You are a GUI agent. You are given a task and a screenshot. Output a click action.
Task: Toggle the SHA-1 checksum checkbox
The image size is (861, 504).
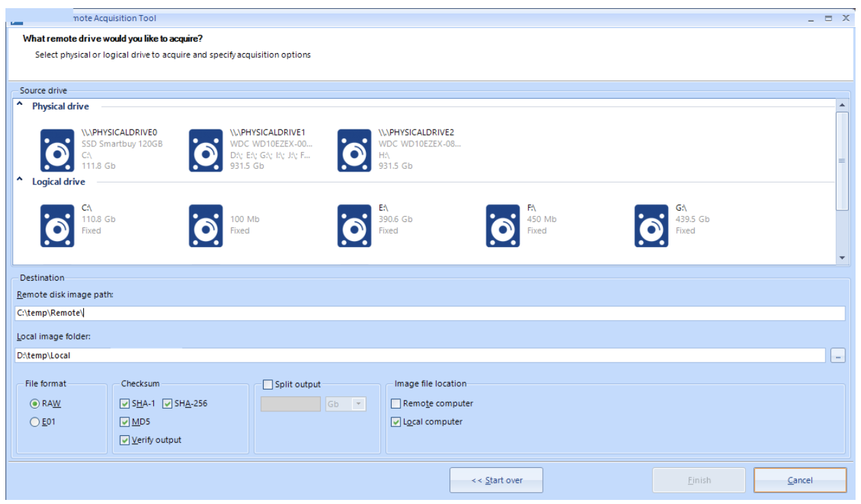tap(124, 403)
